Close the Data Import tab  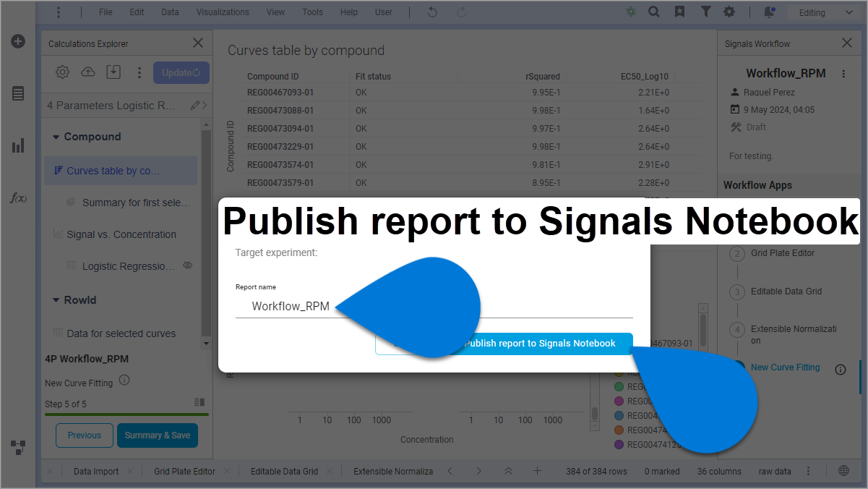pos(130,471)
